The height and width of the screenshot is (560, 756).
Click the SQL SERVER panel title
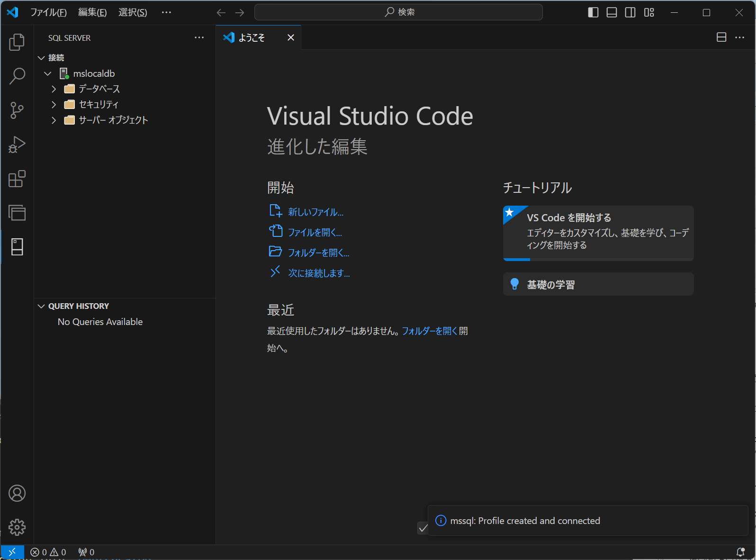click(x=69, y=38)
